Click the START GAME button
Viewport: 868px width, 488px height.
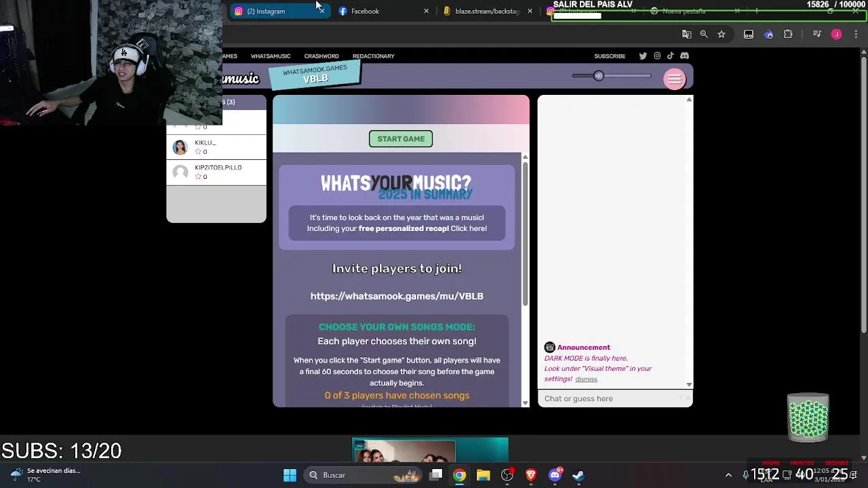(401, 139)
